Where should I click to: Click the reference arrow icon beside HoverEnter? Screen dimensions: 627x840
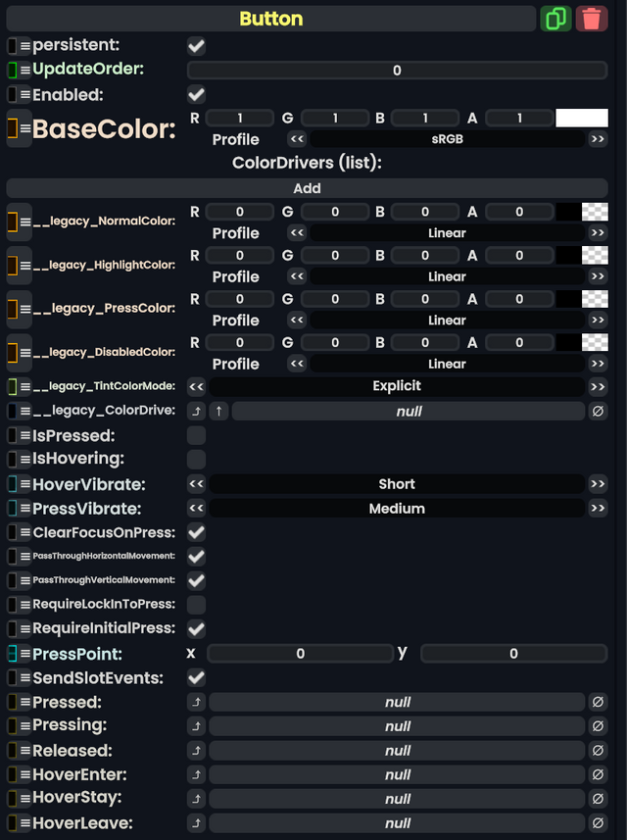pos(197,774)
